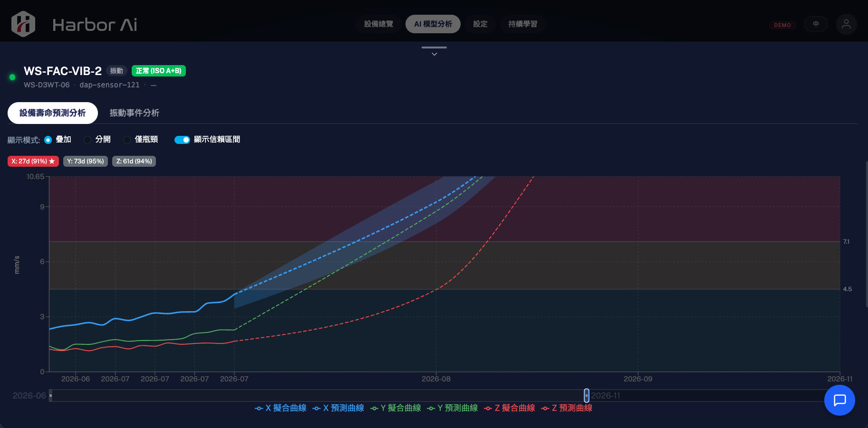
Task: Open the 設定 navigation tab
Action: tap(480, 24)
